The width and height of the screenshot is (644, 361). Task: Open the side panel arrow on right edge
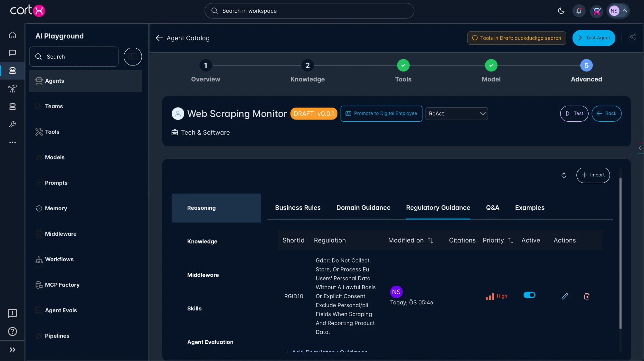640,148
